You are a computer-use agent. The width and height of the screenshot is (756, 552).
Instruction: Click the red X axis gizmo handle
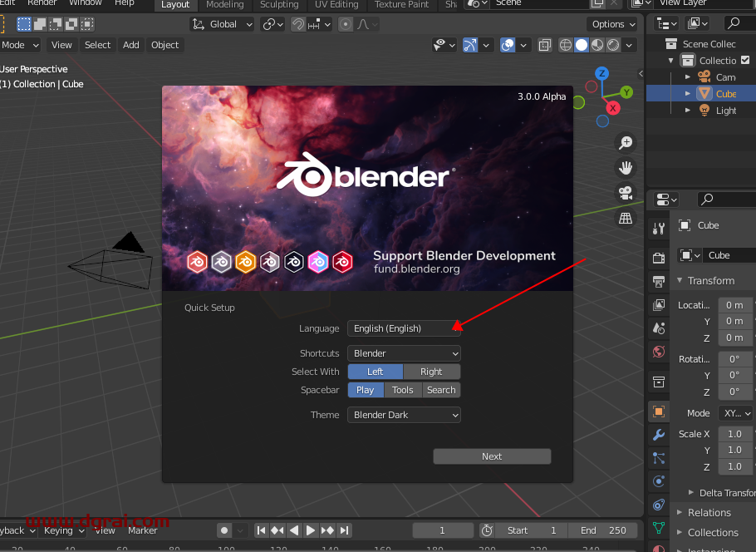click(613, 108)
